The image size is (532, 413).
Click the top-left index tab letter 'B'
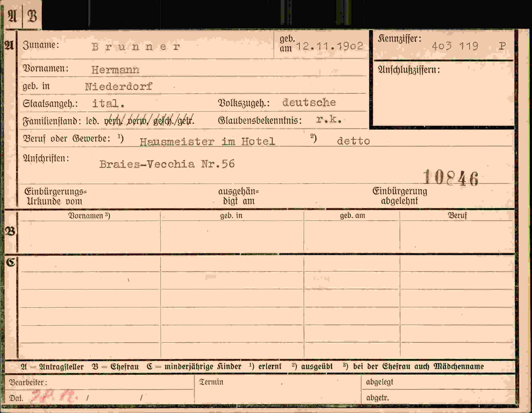pyautogui.click(x=32, y=16)
